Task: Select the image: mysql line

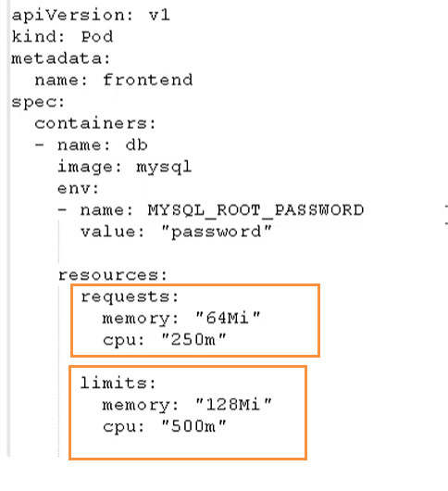Action: 125,167
